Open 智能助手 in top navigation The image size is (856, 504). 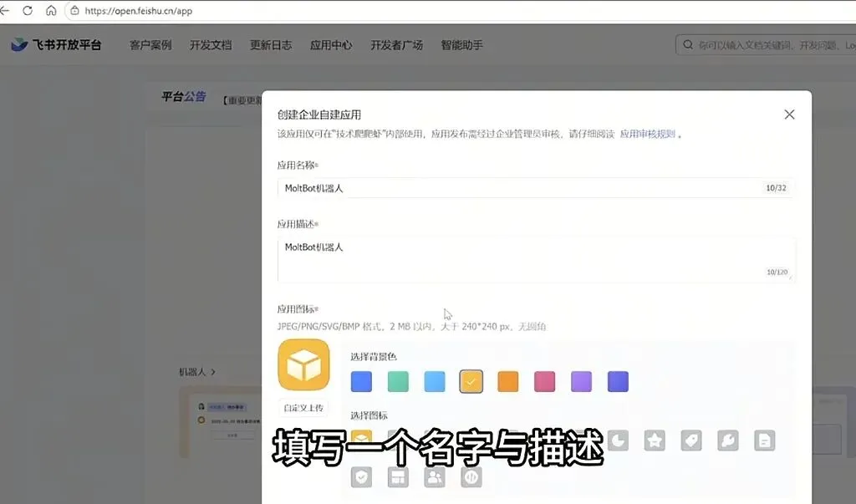(x=461, y=45)
